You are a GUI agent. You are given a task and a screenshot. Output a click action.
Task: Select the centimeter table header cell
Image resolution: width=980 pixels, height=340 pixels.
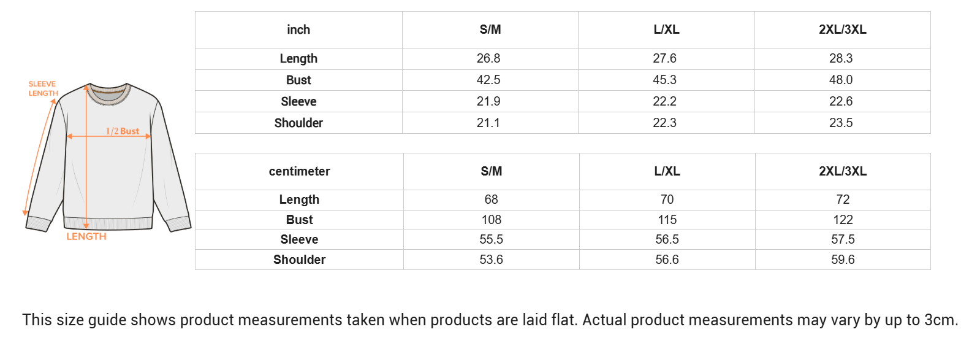pos(299,171)
